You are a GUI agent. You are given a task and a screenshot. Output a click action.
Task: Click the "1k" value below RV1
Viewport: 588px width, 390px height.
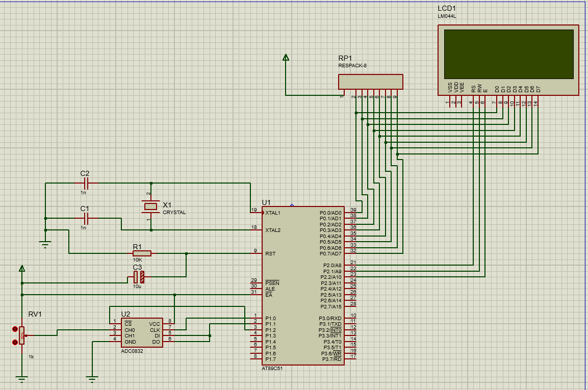pyautogui.click(x=31, y=357)
